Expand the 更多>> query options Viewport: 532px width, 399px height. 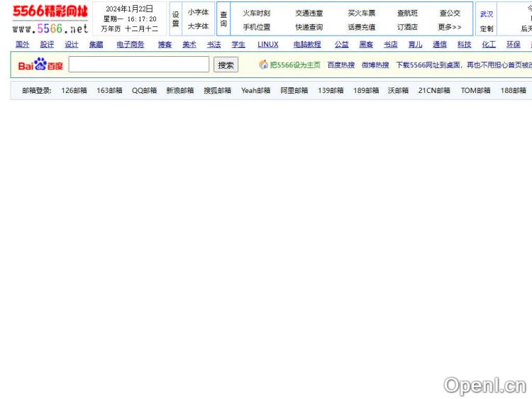click(x=449, y=27)
